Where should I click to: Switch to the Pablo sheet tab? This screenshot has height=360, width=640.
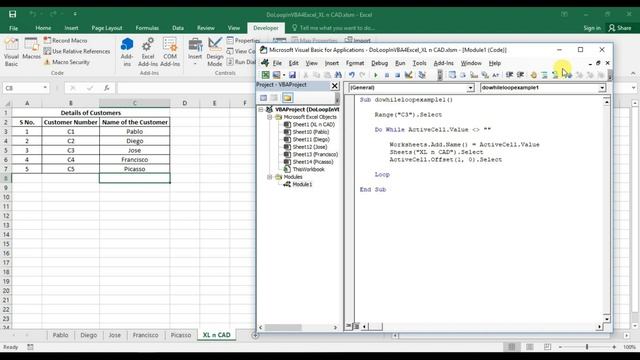click(60, 335)
